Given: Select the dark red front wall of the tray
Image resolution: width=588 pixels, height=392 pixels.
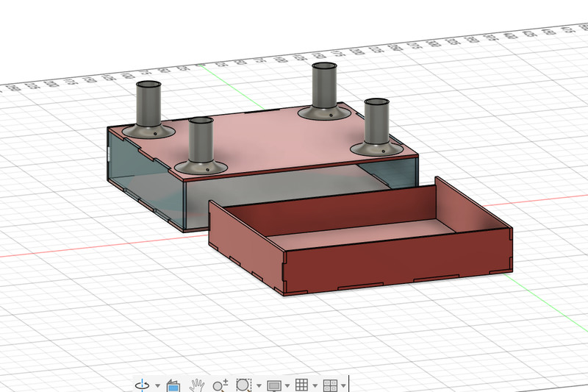Looking at the screenshot, I should [x=398, y=260].
